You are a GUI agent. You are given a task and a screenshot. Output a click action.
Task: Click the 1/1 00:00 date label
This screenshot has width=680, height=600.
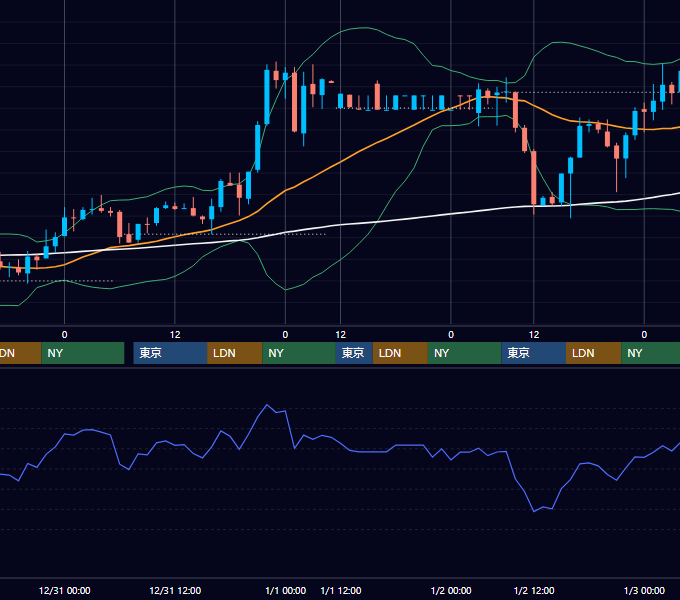285,590
